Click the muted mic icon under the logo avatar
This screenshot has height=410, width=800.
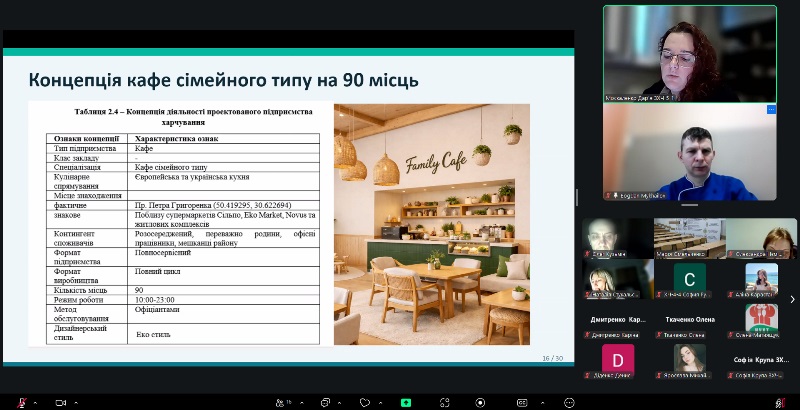coord(731,335)
